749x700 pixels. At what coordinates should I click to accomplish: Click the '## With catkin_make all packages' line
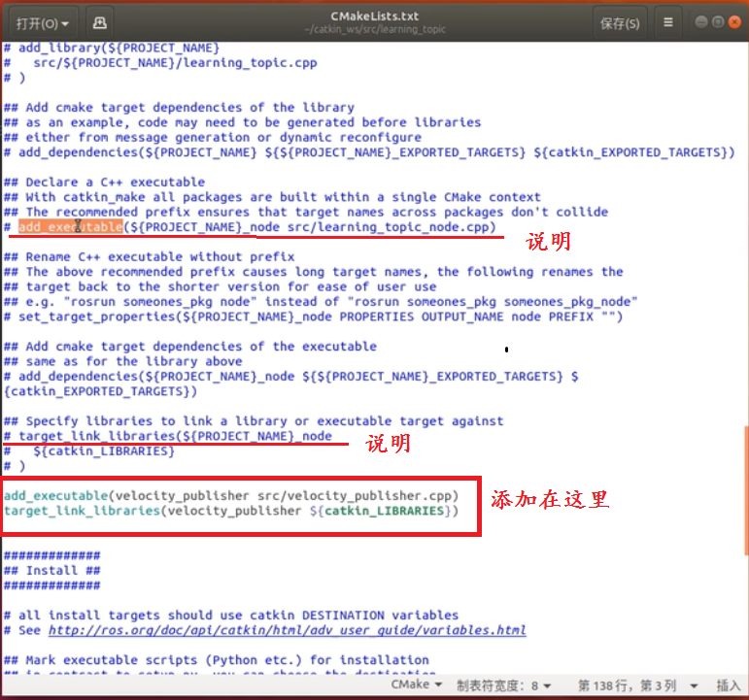[x=272, y=197]
